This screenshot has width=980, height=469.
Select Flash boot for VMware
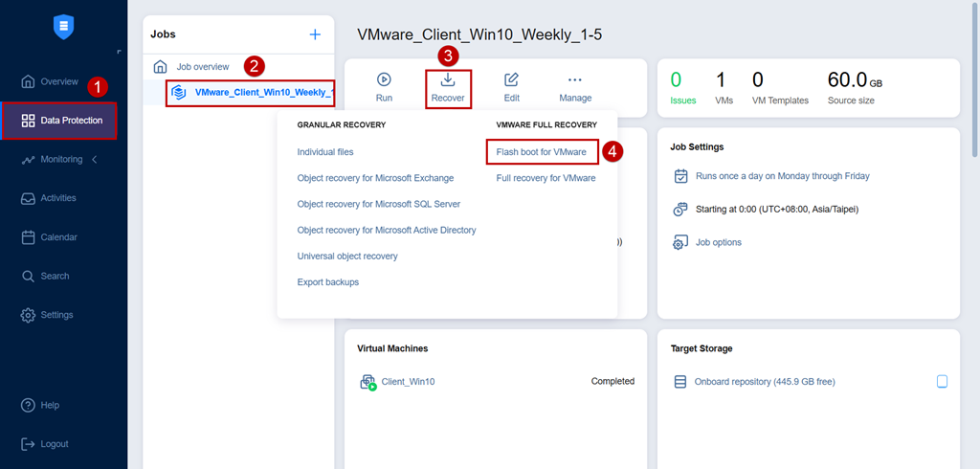(x=542, y=152)
